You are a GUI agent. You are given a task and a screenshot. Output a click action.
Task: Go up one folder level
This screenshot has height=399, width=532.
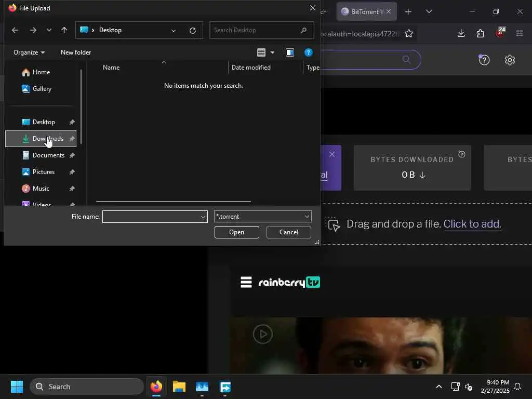tap(64, 30)
